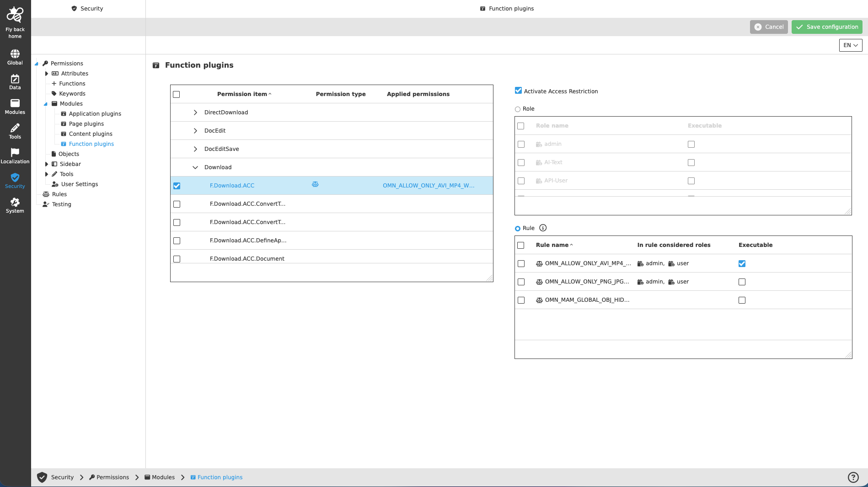Collapse the Download permission group

click(195, 167)
